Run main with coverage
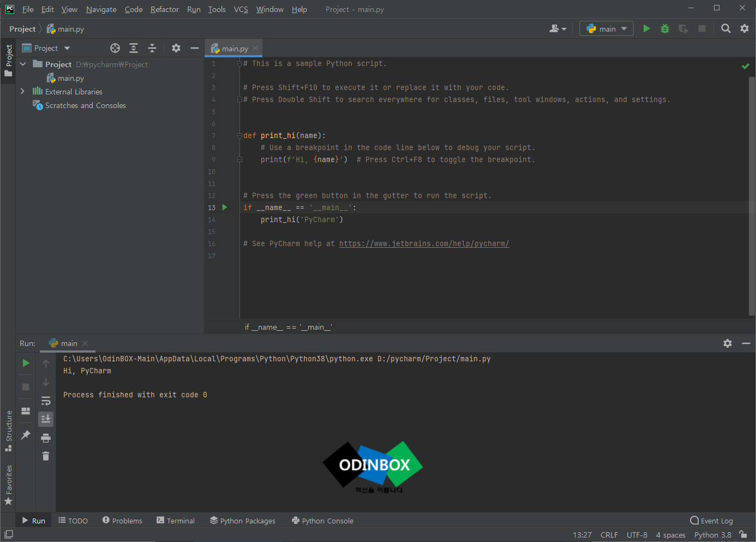This screenshot has width=756, height=542. click(683, 28)
